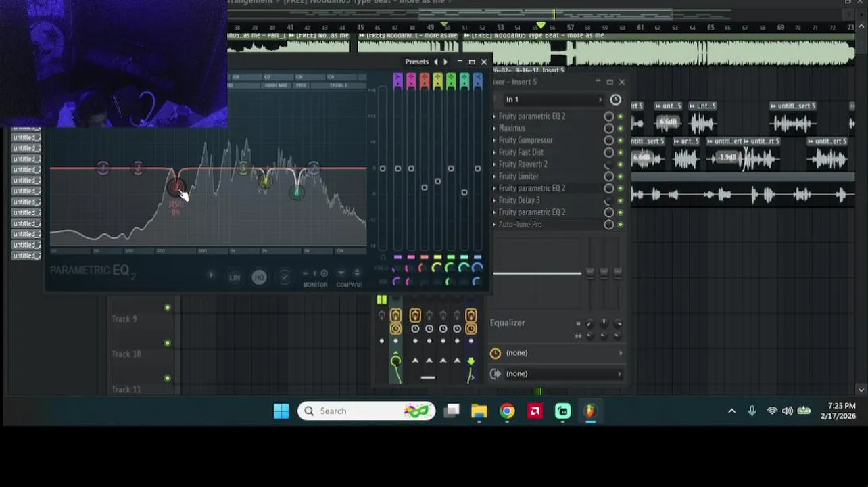
Task: Open Auto-Tune Pro effect slot
Action: 520,225
